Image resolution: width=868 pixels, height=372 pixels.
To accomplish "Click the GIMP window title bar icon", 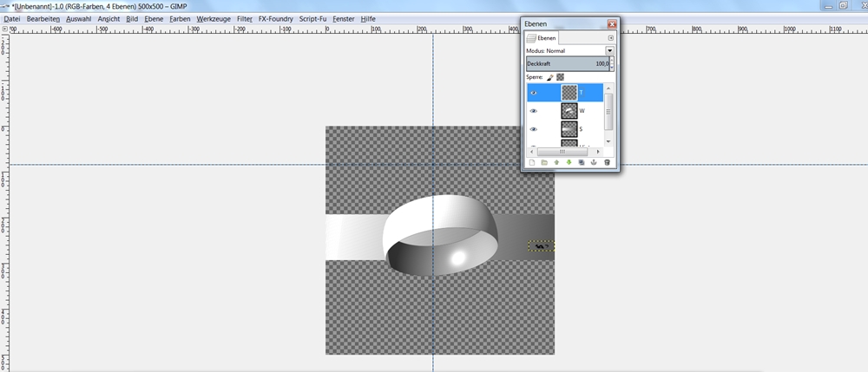I will tap(5, 5).
